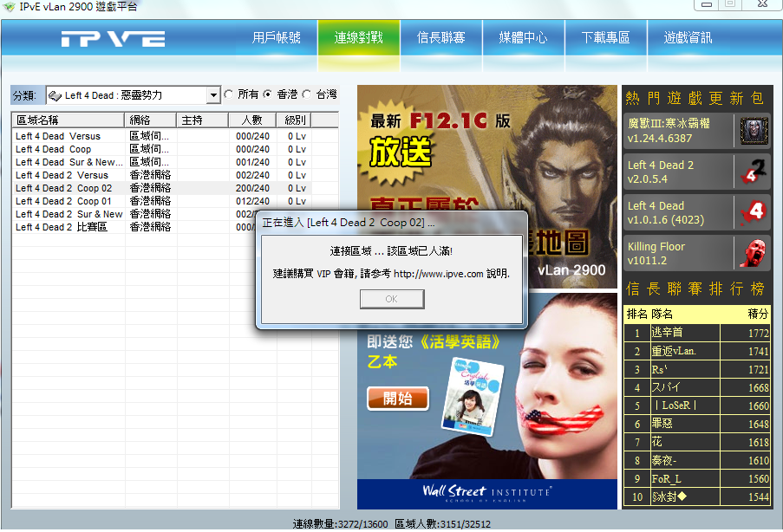
Task: Click the IPvE app icon in title bar
Action: coord(9,7)
